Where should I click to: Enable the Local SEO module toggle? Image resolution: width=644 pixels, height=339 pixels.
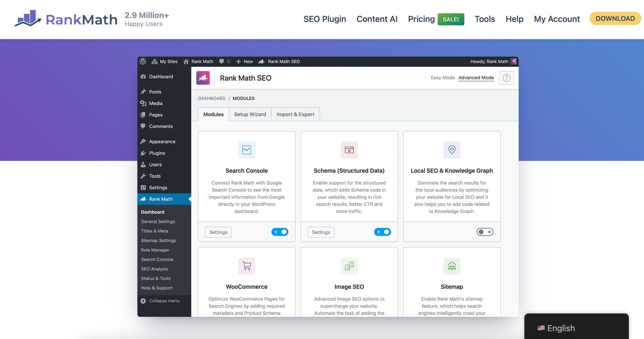coord(485,232)
